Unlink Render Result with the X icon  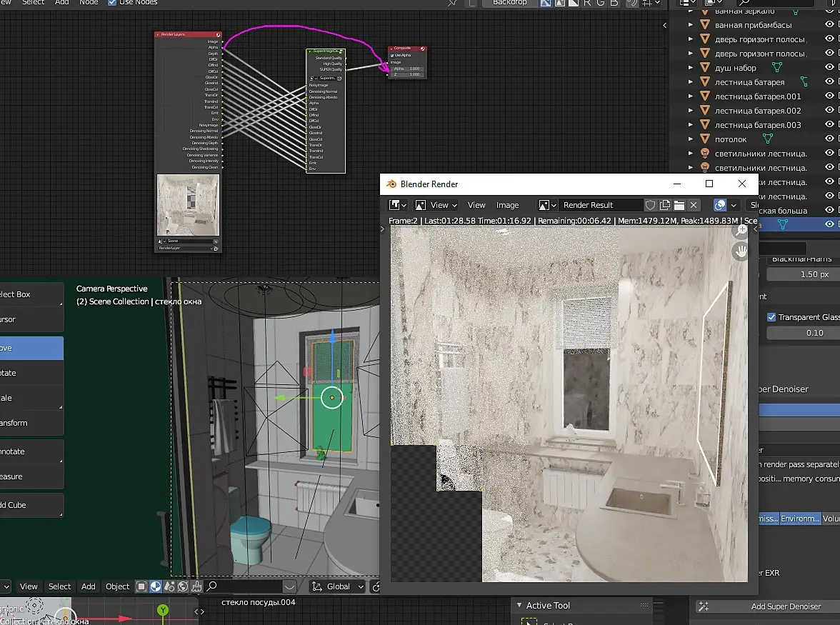[x=693, y=205]
